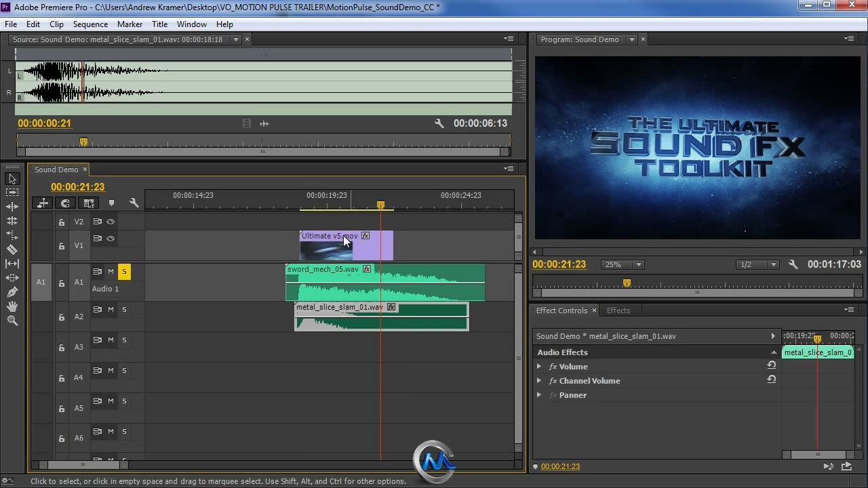Add a marker in the timeline header
This screenshot has height=488, width=868.
pos(111,203)
